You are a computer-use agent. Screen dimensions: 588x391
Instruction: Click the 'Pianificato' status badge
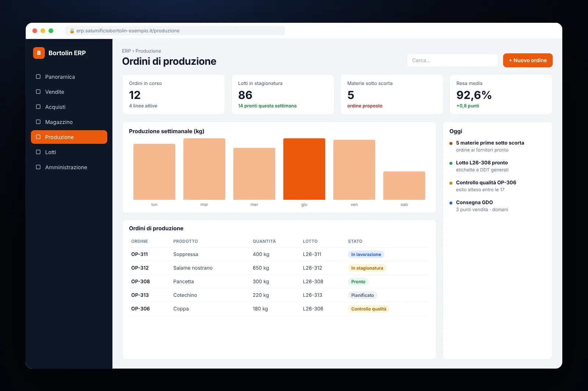(x=362, y=295)
